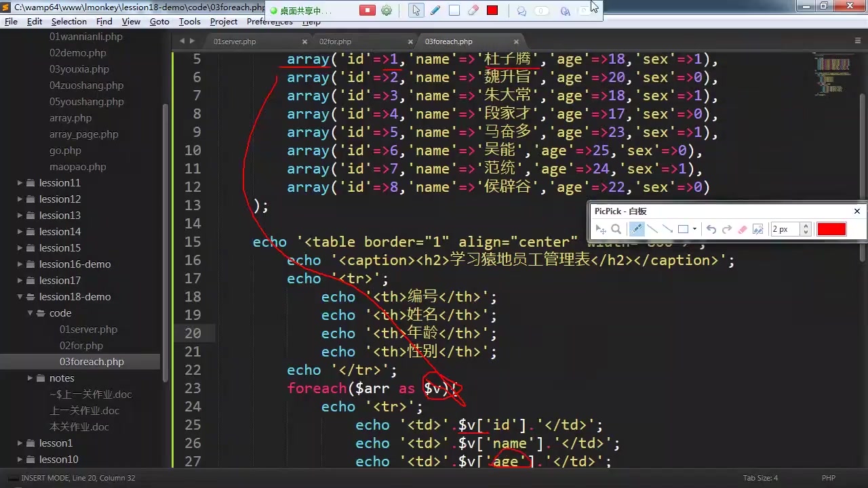This screenshot has width=868, height=488.
Task: Select PicPick rectangle shape tool
Action: point(683,229)
